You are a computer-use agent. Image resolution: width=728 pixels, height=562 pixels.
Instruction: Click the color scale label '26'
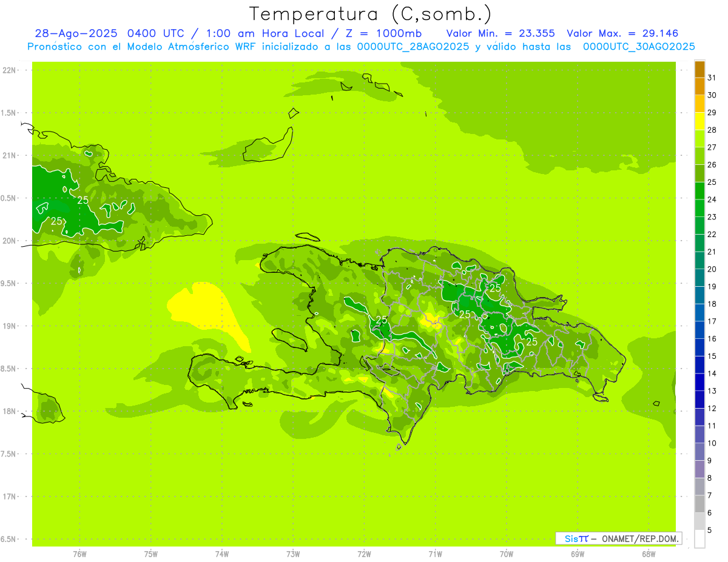712,165
